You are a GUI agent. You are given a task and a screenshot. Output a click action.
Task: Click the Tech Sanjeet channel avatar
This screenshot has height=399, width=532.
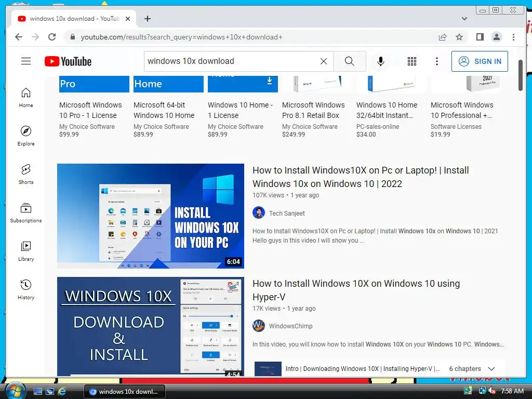point(259,212)
